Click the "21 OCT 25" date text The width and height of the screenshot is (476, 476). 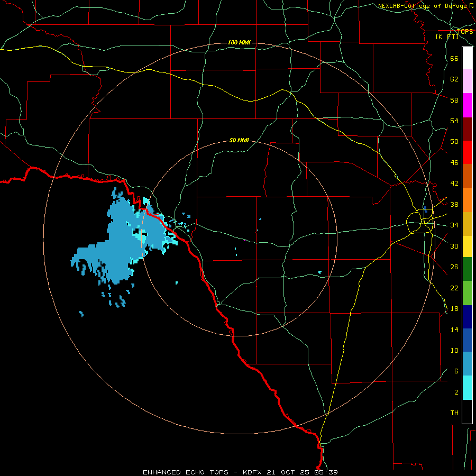[x=288, y=472]
